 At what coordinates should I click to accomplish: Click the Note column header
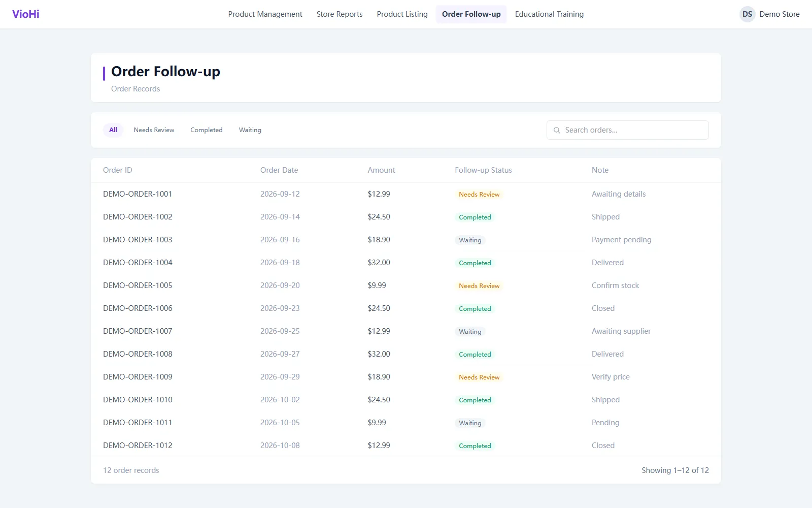(600, 170)
